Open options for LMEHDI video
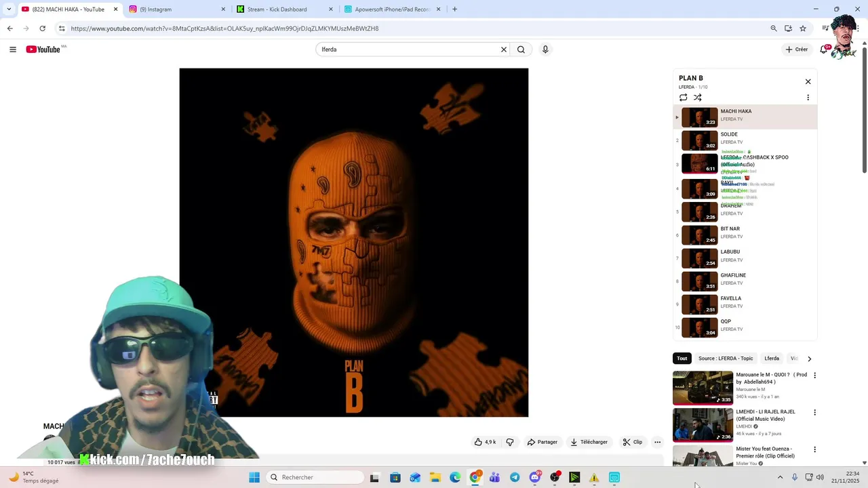The image size is (868, 488). tap(814, 412)
